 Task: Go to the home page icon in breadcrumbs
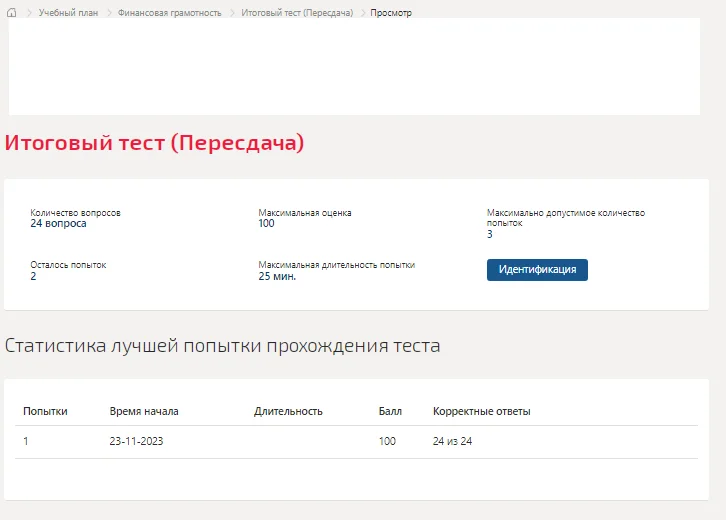(x=12, y=13)
